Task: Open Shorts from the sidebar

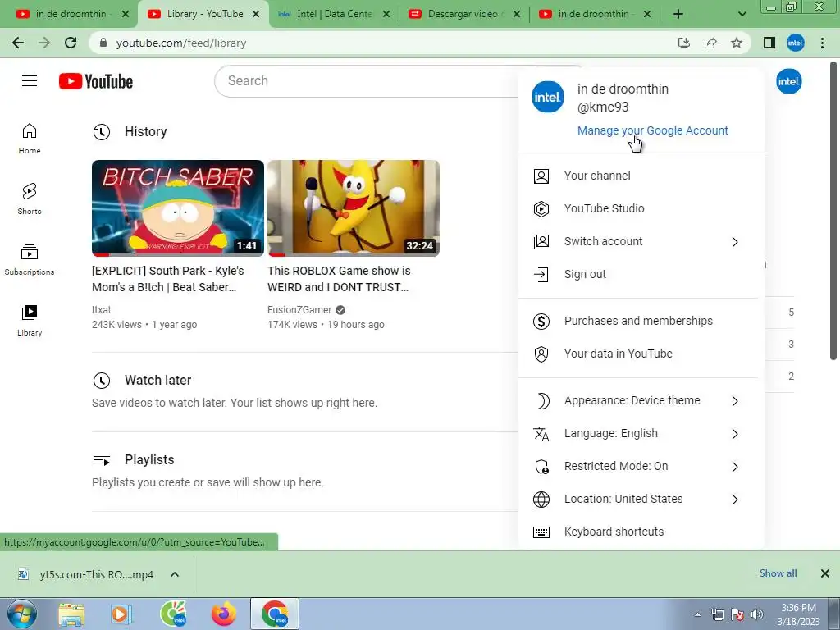Action: point(30,199)
